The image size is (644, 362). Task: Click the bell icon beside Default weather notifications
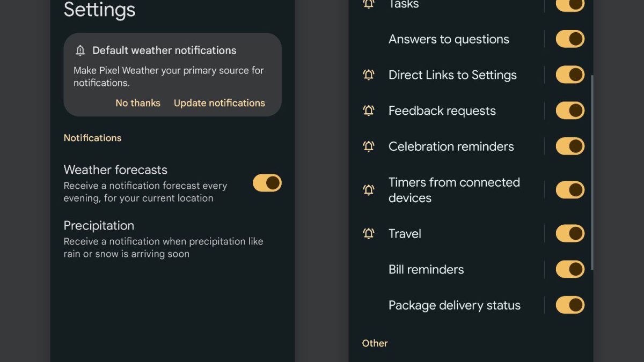pyautogui.click(x=80, y=50)
